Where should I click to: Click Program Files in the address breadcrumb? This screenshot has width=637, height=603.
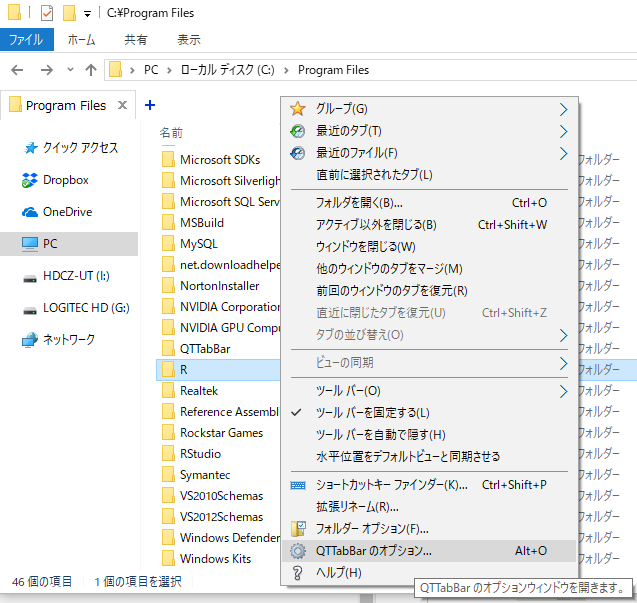click(x=334, y=70)
